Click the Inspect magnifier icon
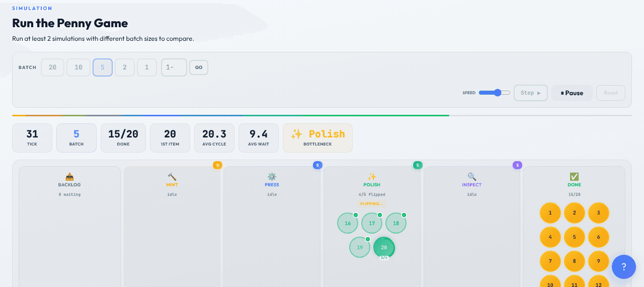The image size is (644, 287). coord(472,177)
